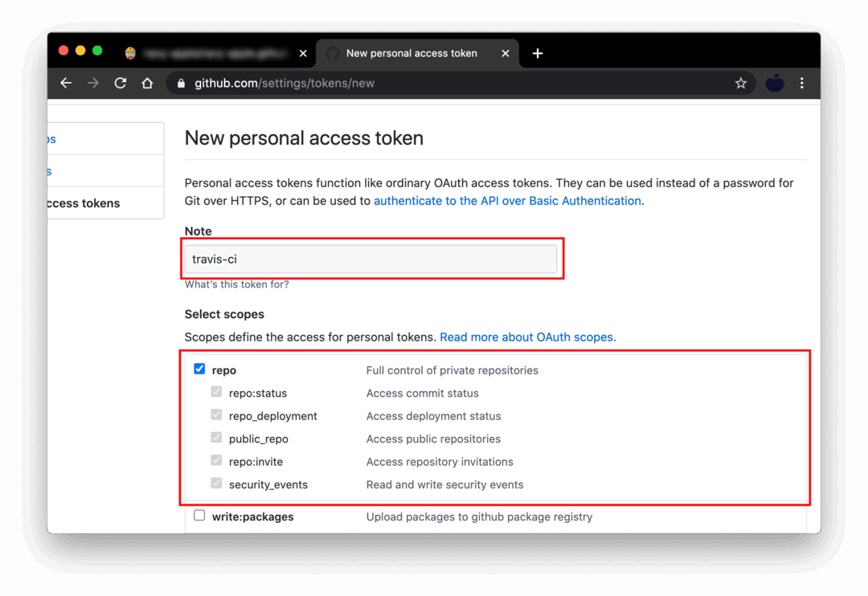The image size is (868, 596).
Task: Click the GitHub favicon on the active tab
Action: [x=331, y=53]
